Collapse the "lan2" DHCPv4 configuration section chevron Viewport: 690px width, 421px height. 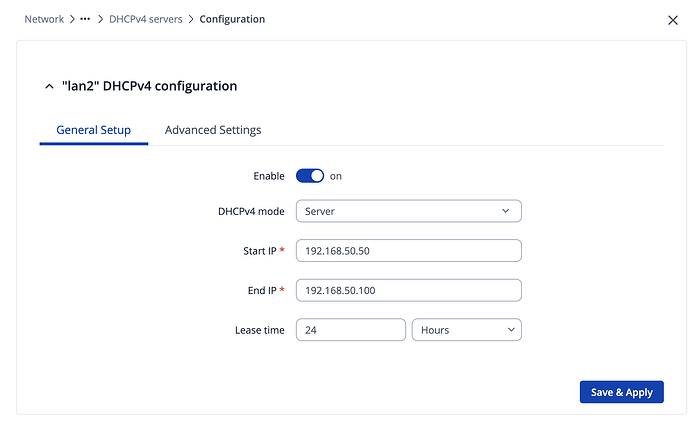coord(49,87)
